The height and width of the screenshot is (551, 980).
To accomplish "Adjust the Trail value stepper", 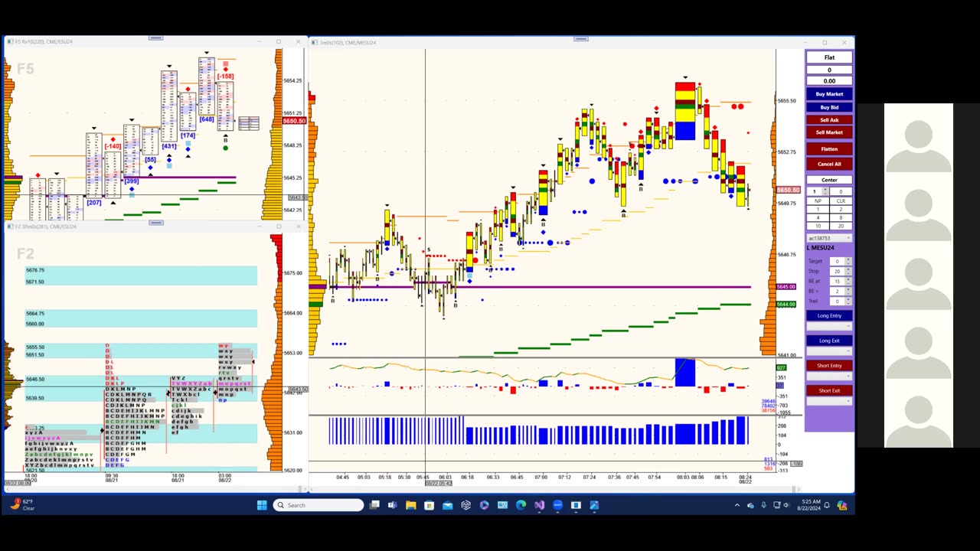I will tap(848, 301).
